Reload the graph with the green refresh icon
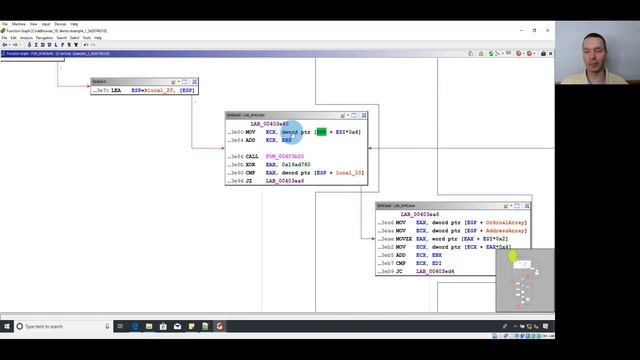 pyautogui.click(x=491, y=53)
